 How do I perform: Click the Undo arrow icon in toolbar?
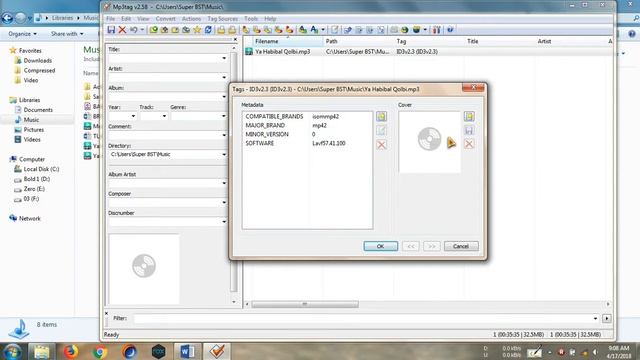click(x=133, y=30)
